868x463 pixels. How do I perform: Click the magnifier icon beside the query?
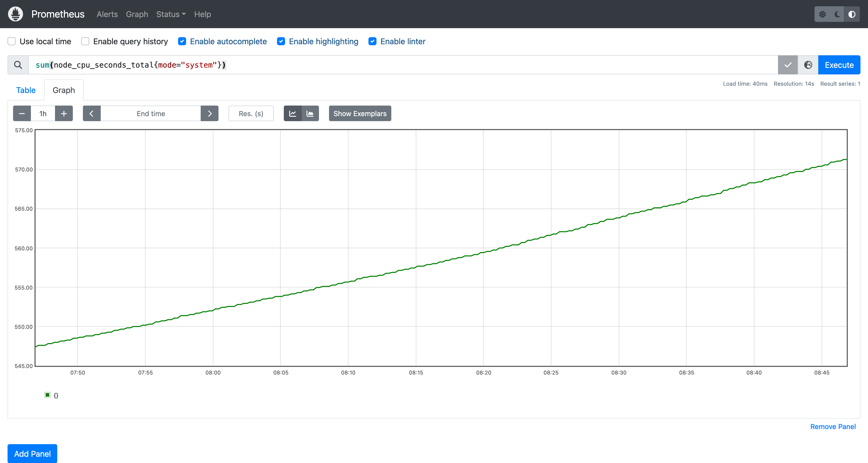pos(18,65)
